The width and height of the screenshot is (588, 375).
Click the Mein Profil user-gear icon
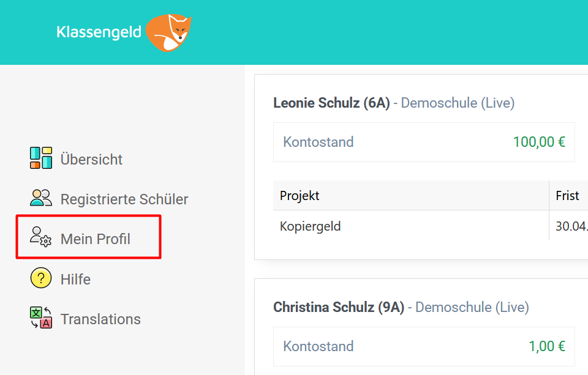pyautogui.click(x=41, y=237)
